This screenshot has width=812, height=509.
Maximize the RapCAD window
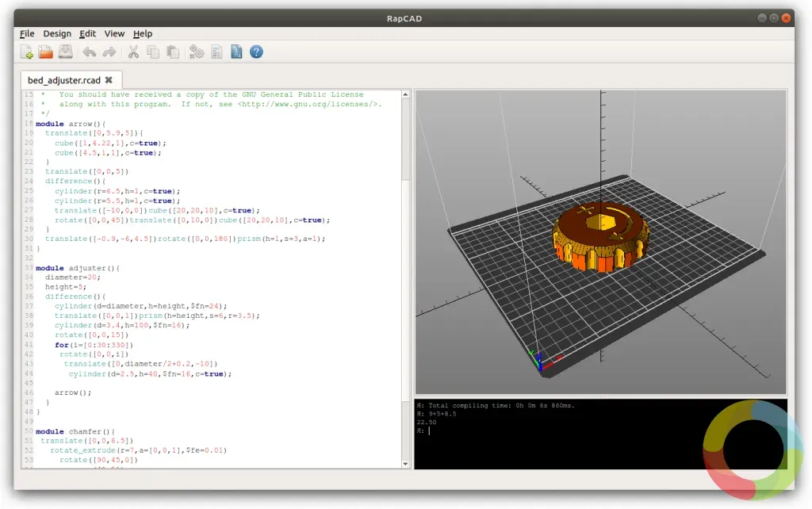point(774,18)
